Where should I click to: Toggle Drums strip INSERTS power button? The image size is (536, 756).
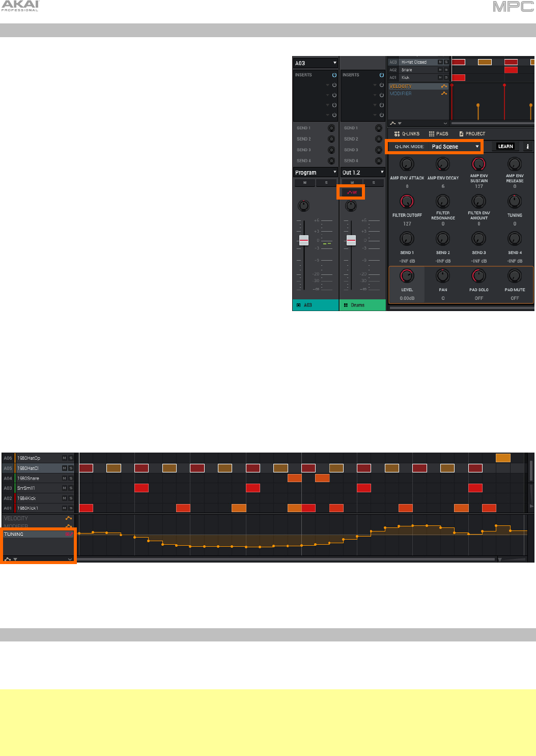pos(382,75)
